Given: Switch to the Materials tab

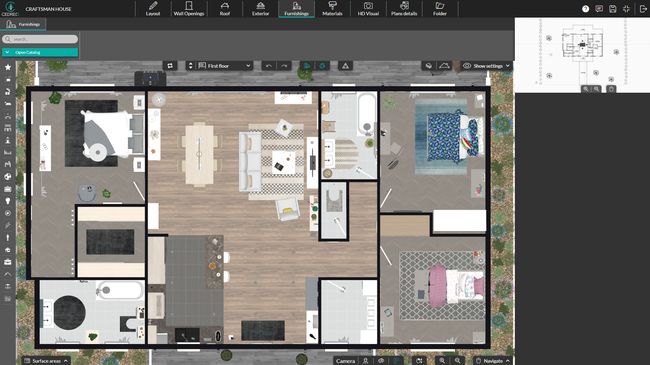Looking at the screenshot, I should point(332,9).
